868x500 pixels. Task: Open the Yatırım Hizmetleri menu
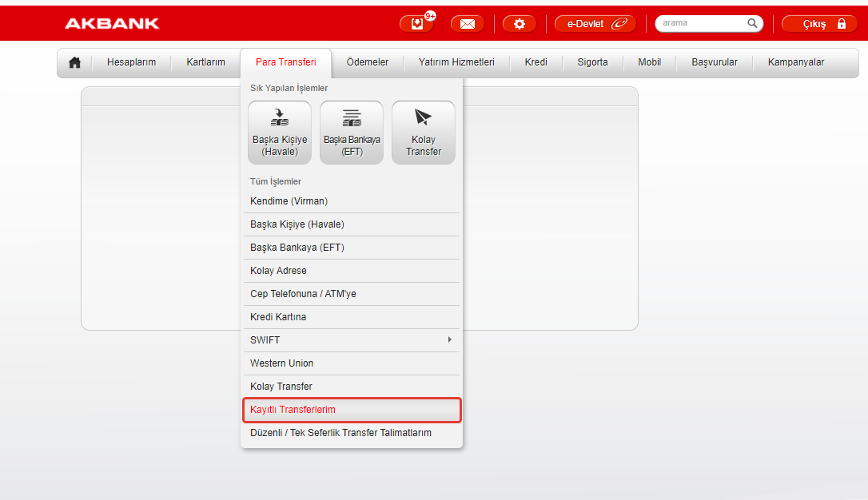point(456,62)
